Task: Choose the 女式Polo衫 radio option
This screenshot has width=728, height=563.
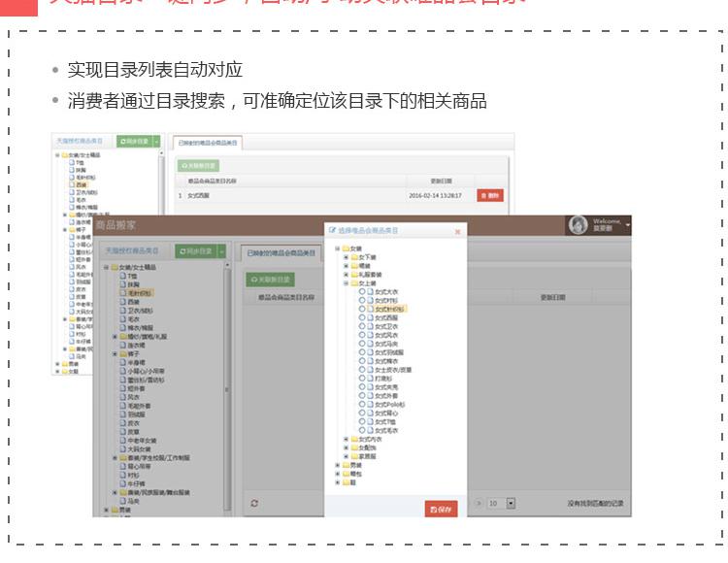Action: pyautogui.click(x=363, y=404)
